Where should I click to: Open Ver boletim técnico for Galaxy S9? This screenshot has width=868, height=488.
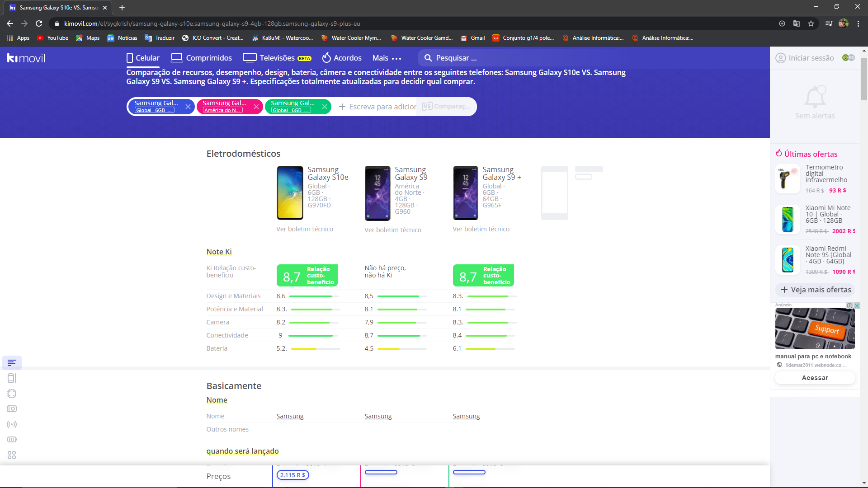(393, 230)
